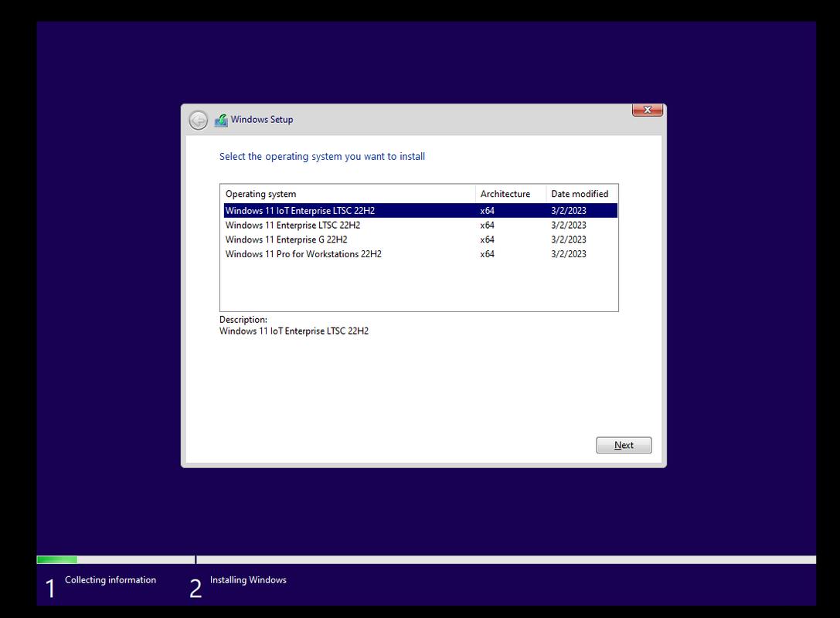Screen dimensions: 840x618
Task: Click 3/2/2023 date in Enterprise LTSC row
Action: pyautogui.click(x=569, y=225)
